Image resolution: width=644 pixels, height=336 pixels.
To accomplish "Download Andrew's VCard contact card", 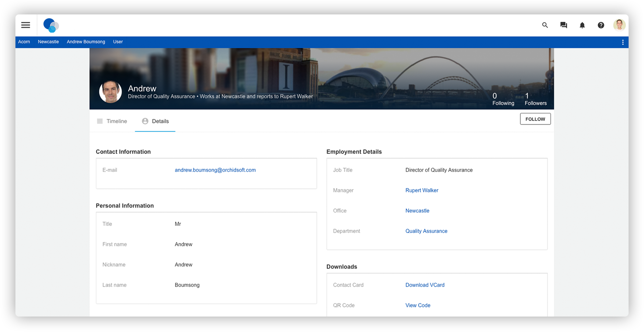I will [425, 285].
